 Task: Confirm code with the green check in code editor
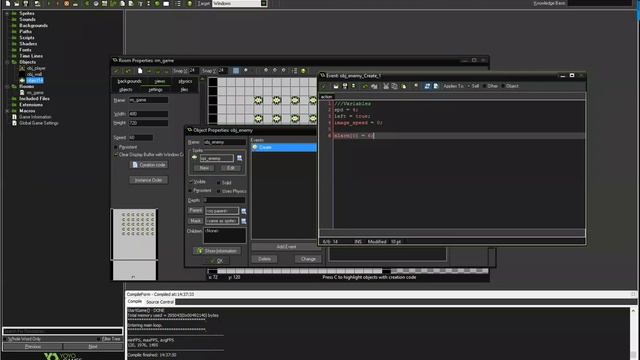pyautogui.click(x=324, y=86)
